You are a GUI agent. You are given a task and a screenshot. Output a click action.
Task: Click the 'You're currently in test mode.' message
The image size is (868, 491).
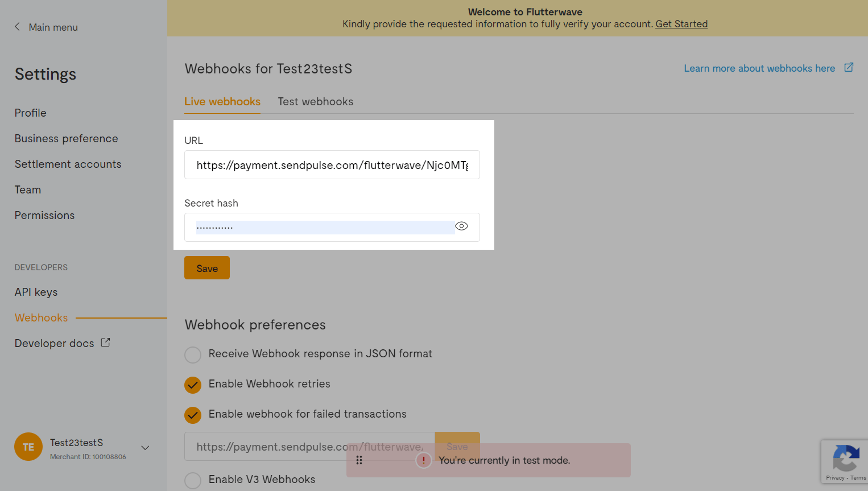coord(505,460)
